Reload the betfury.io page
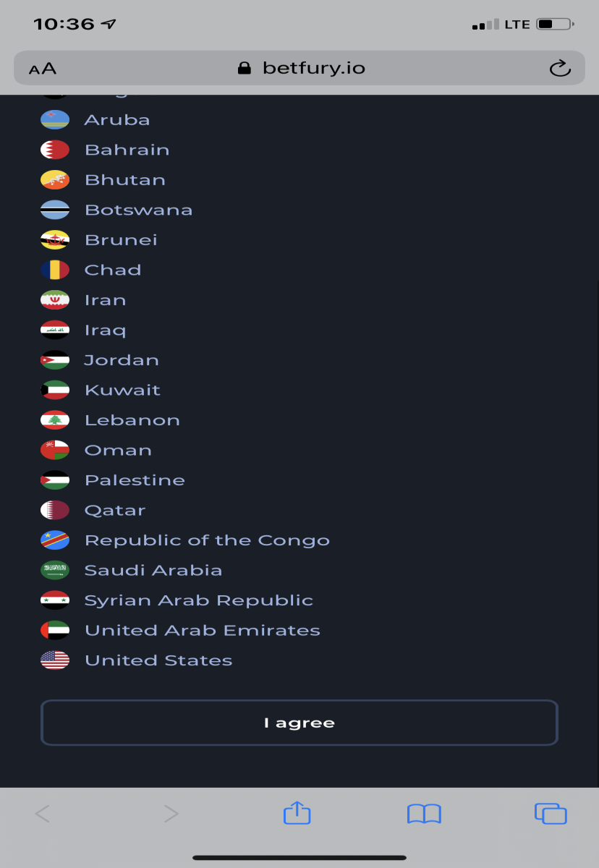Image resolution: width=599 pixels, height=868 pixels. click(x=560, y=69)
